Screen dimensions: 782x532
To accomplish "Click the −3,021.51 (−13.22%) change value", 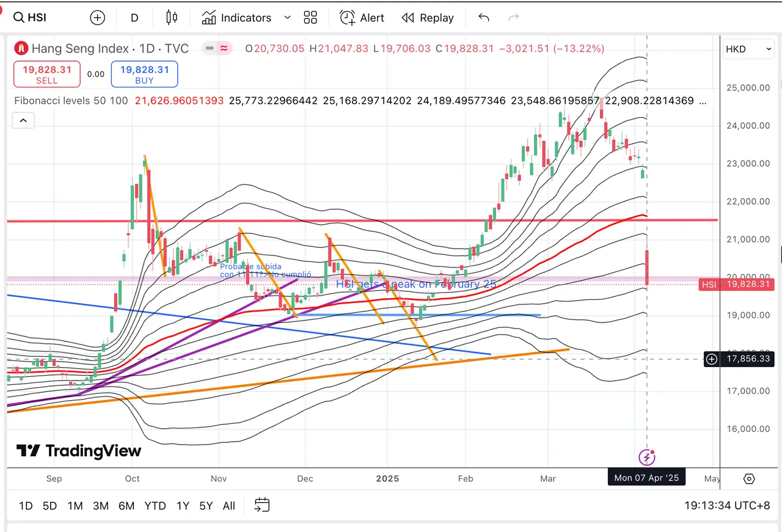I will pos(552,48).
